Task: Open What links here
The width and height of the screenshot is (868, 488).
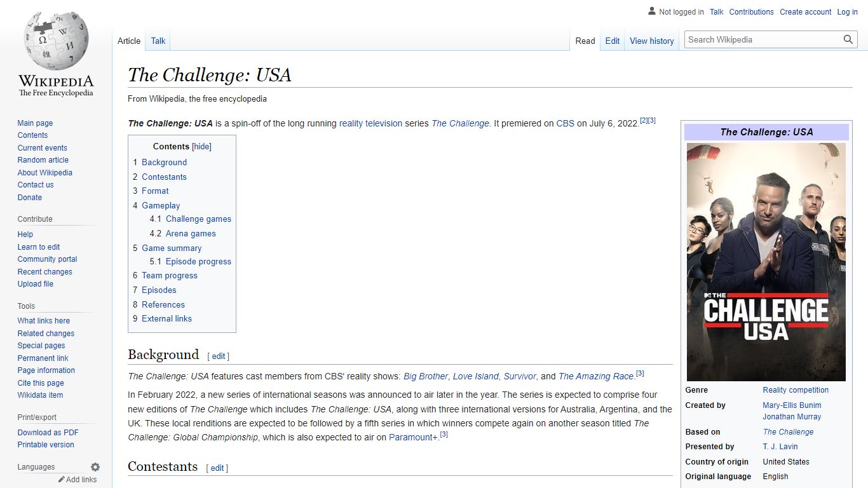Action: pyautogui.click(x=44, y=321)
